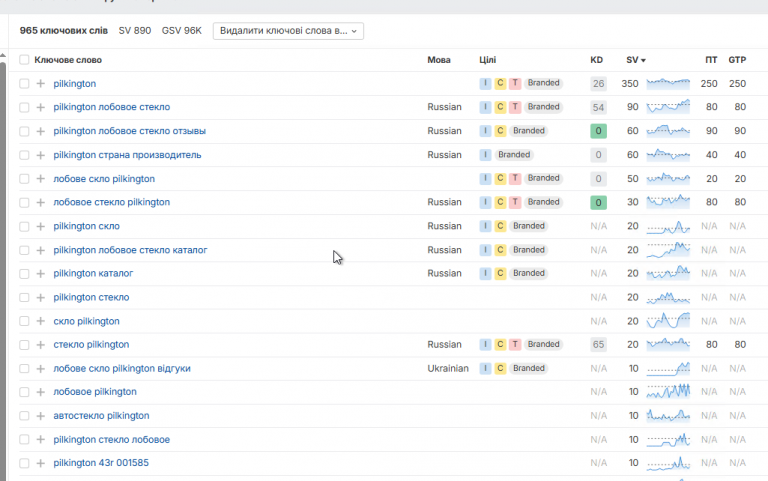
Task: Click plus icon for pilkington 43r 001585
Action: (x=41, y=463)
